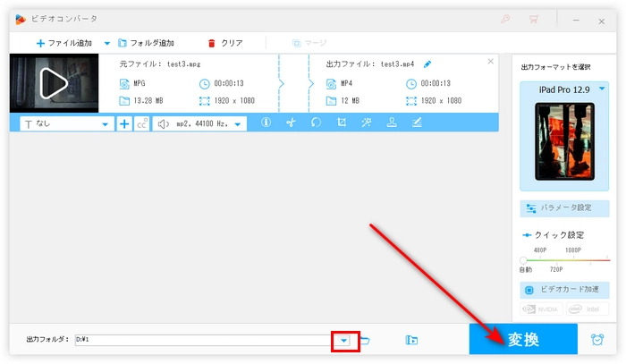
Task: Rename output file with pencil icon
Action: [x=427, y=64]
